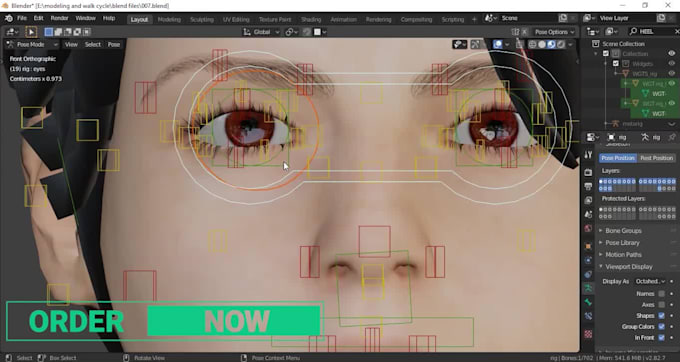This screenshot has width=680, height=362.
Task: Open the Armature object data properties tab
Action: tap(588, 288)
